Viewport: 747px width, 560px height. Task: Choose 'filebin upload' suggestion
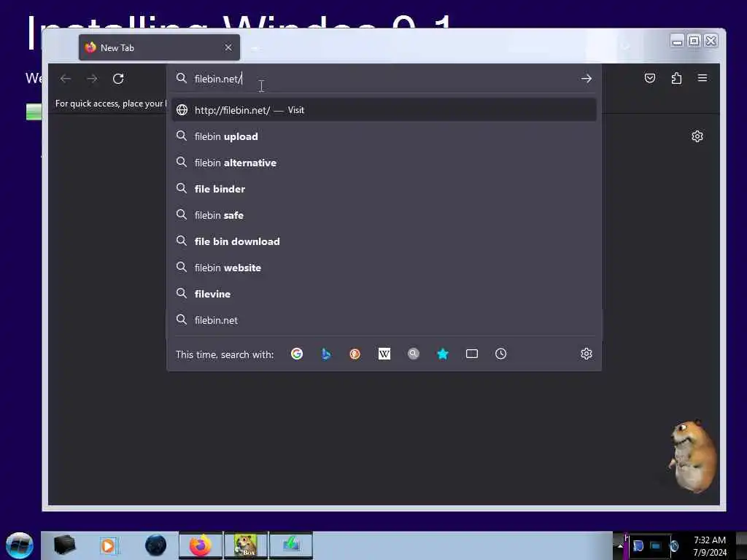384,136
